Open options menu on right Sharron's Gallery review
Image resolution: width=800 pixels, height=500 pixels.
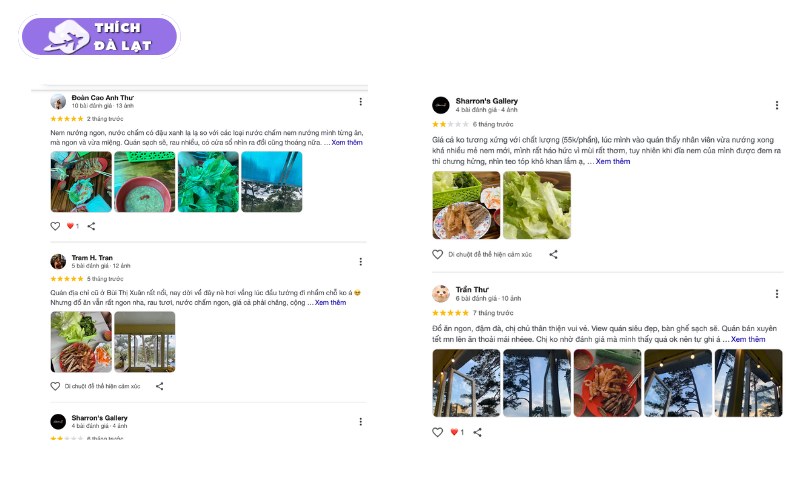pyautogui.click(x=776, y=105)
